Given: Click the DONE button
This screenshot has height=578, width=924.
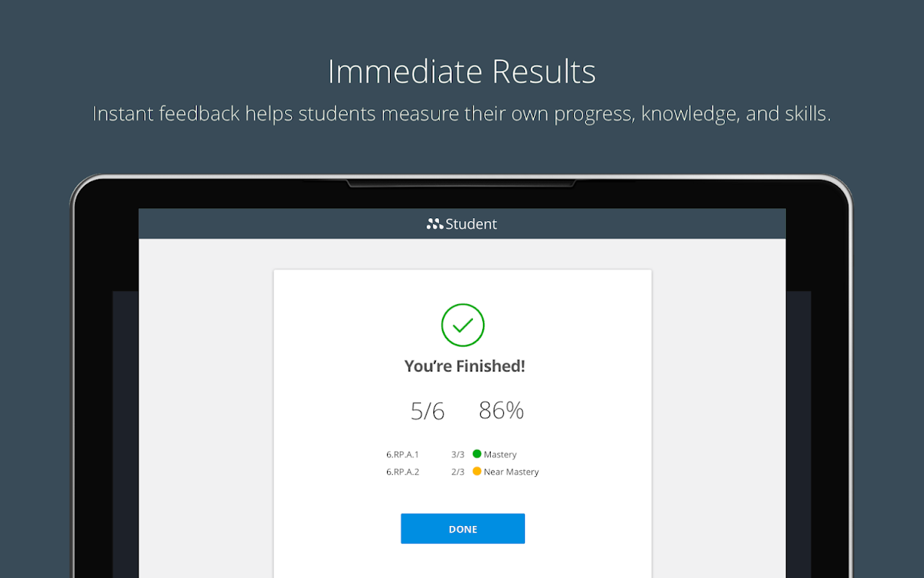Looking at the screenshot, I should pos(463,529).
